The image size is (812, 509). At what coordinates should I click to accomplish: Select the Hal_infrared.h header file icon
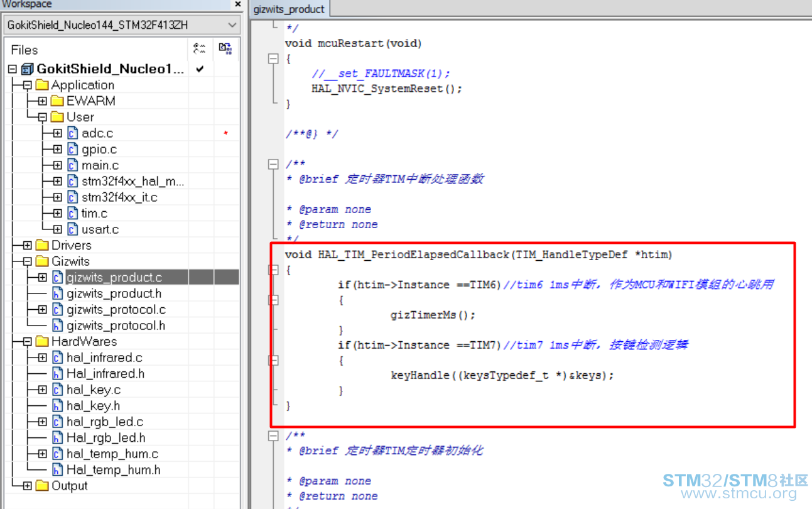click(x=57, y=374)
